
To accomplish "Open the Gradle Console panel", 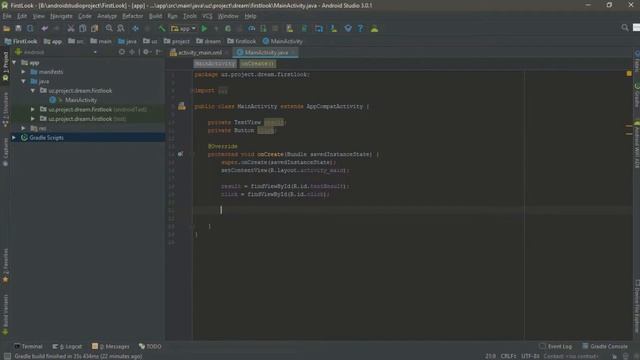I will pyautogui.click(x=605, y=346).
